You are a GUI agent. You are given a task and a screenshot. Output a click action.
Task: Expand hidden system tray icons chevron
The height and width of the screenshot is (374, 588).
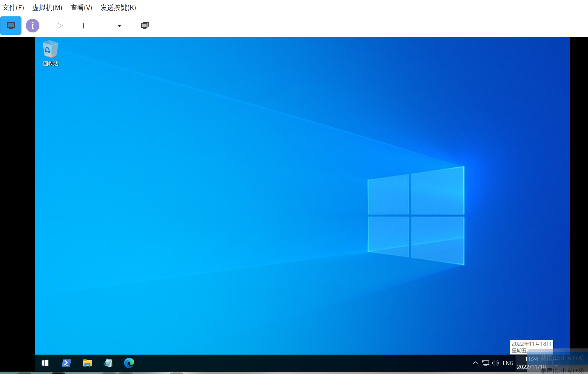[475, 363]
